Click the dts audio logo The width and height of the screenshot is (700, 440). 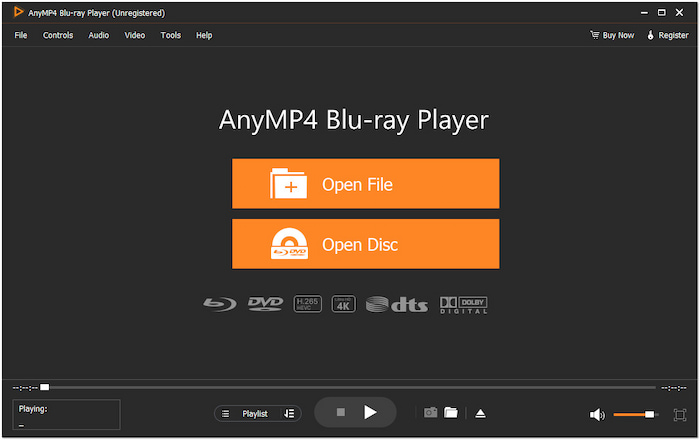click(396, 304)
